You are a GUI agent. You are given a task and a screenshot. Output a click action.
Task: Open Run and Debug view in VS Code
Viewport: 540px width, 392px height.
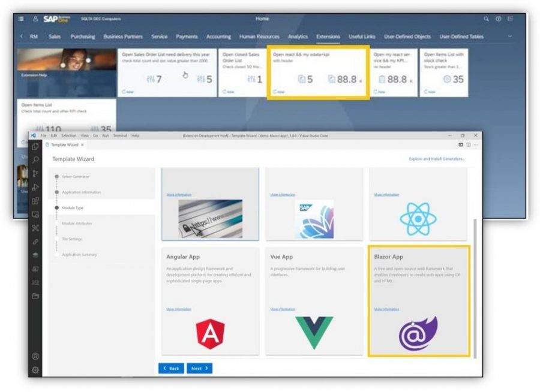tap(35, 187)
